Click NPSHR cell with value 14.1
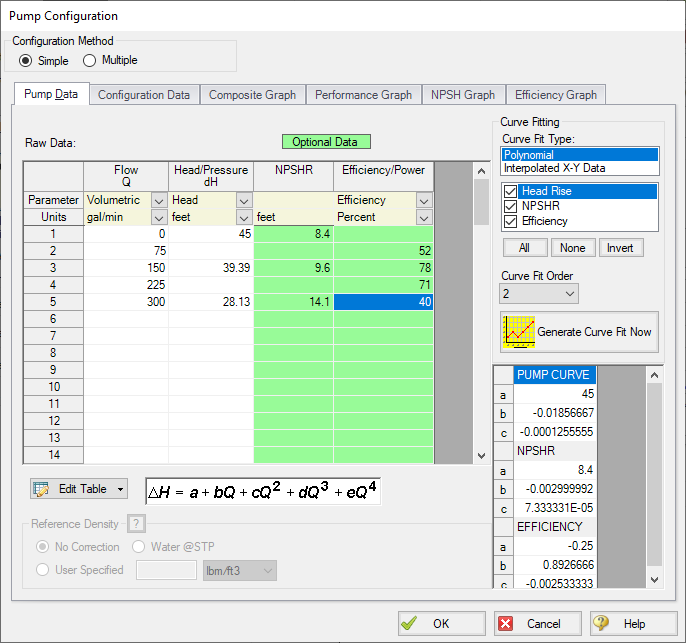 293,302
